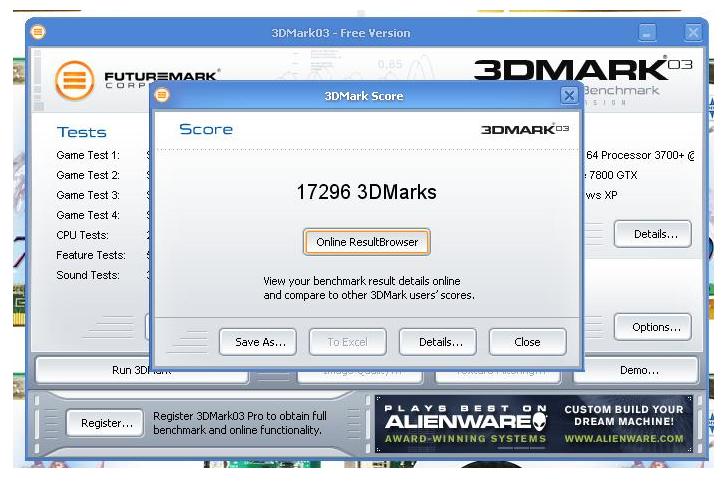Close the score dialog with the Close button
Image resolution: width=724 pixels, height=481 pixels.
527,342
